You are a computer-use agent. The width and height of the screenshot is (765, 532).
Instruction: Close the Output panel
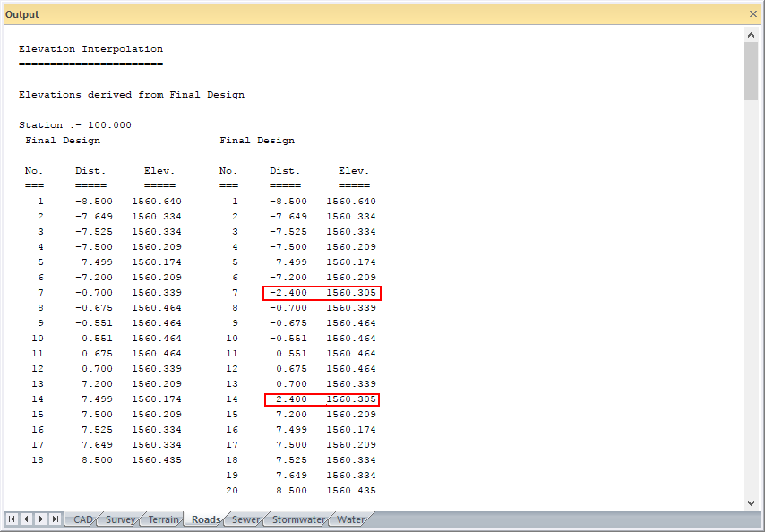coord(752,14)
